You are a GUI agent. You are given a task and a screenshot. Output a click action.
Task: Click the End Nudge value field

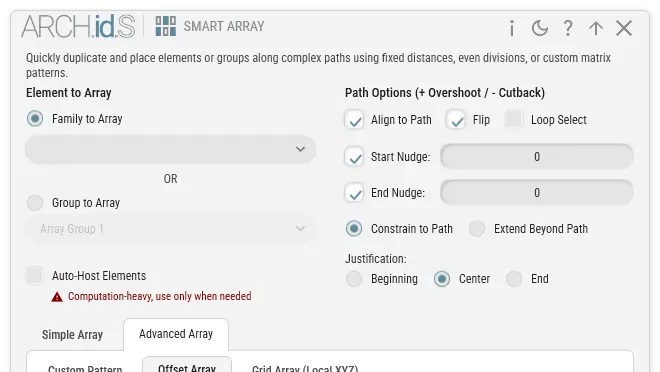[x=537, y=193]
